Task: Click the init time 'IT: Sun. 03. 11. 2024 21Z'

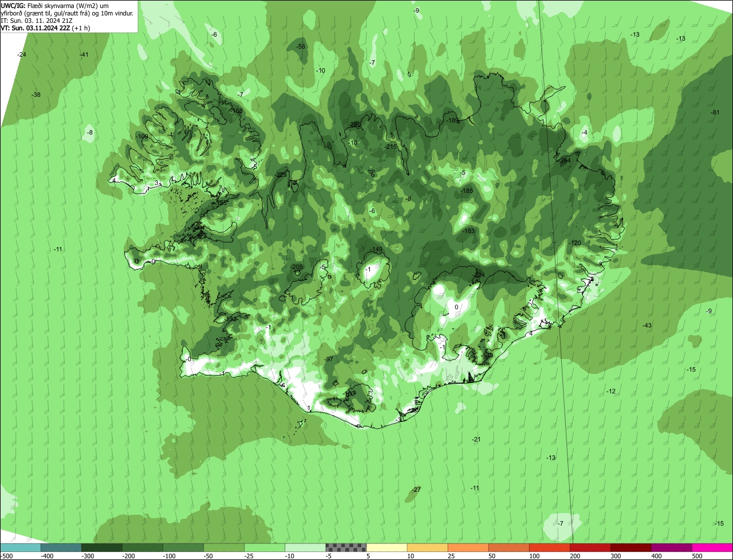Action: pyautogui.click(x=37, y=20)
